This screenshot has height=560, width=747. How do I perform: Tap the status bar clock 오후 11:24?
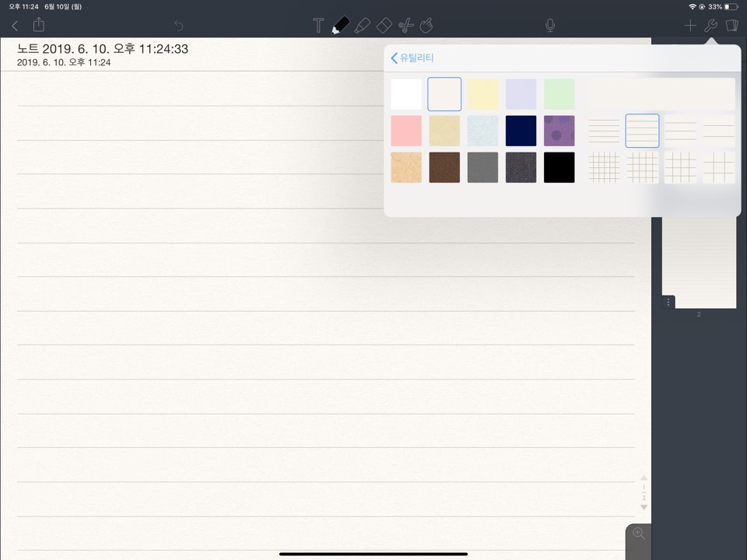(x=23, y=7)
